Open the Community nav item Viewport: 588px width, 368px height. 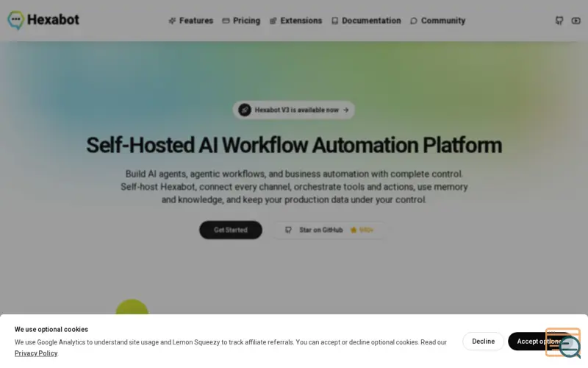[x=437, y=21]
